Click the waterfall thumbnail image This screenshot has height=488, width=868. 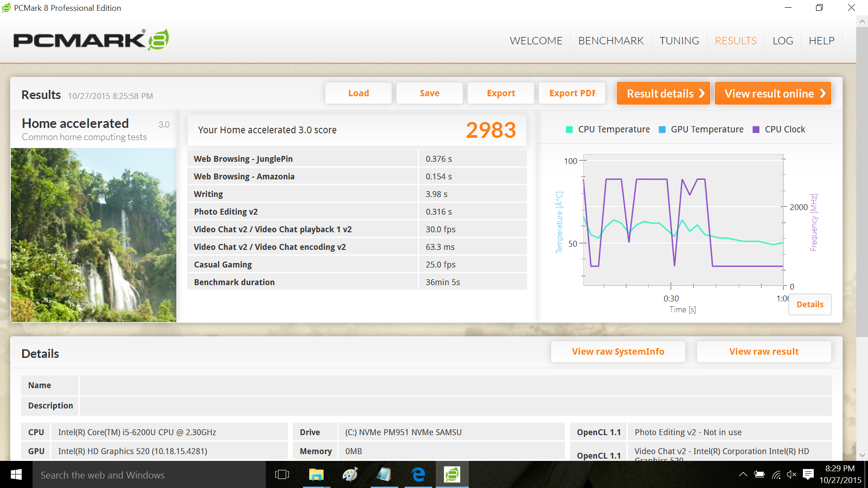94,235
